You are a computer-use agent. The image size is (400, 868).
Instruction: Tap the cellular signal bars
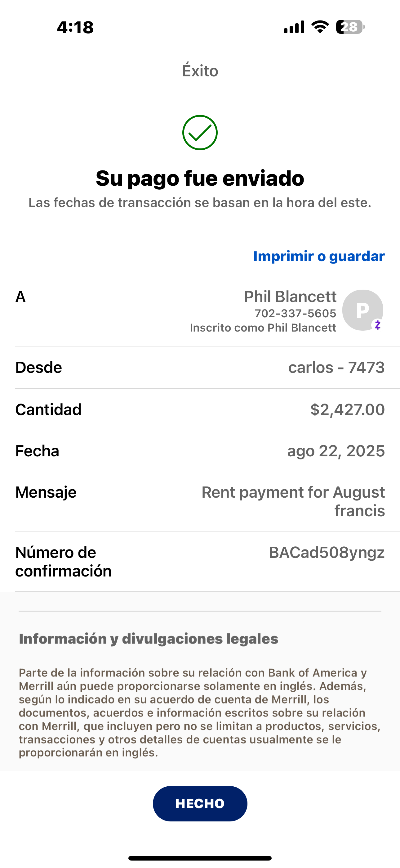[x=294, y=27]
